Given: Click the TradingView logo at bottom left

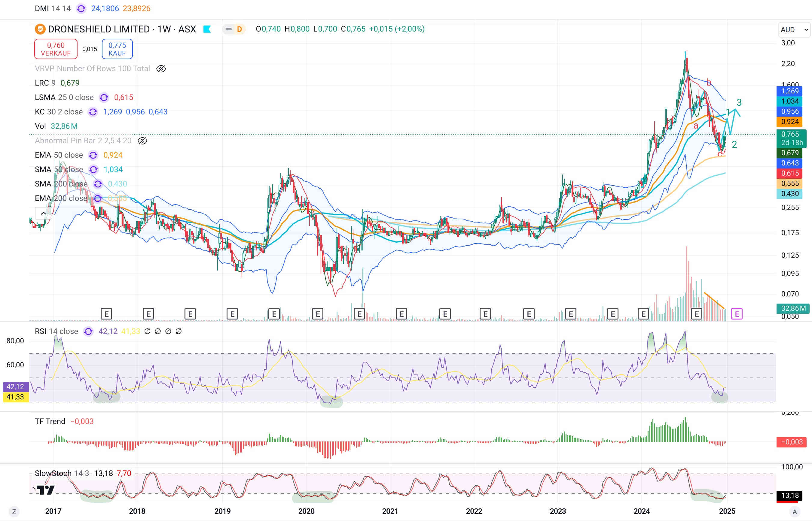Looking at the screenshot, I should click(45, 489).
